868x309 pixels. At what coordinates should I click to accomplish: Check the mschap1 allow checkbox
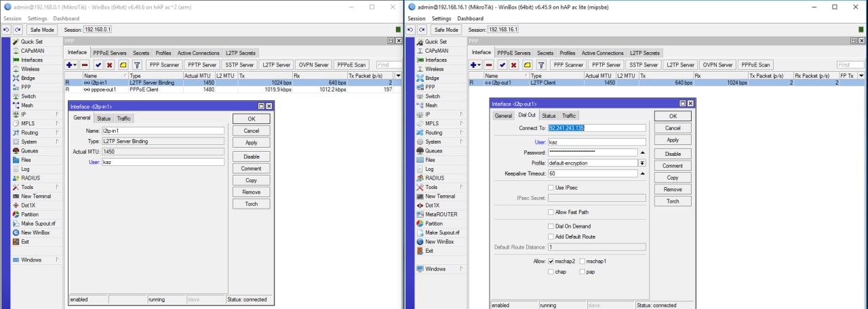coord(583,261)
